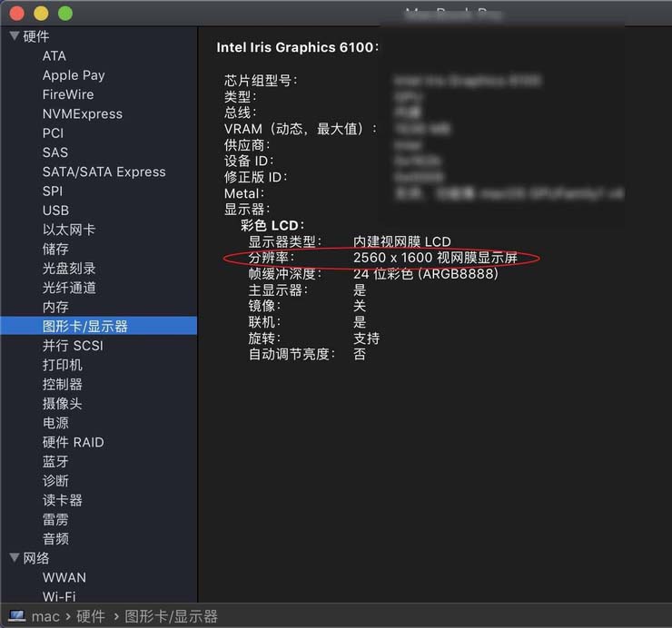
Task: Select Apple Pay in the sidebar
Action: pyautogui.click(x=74, y=75)
